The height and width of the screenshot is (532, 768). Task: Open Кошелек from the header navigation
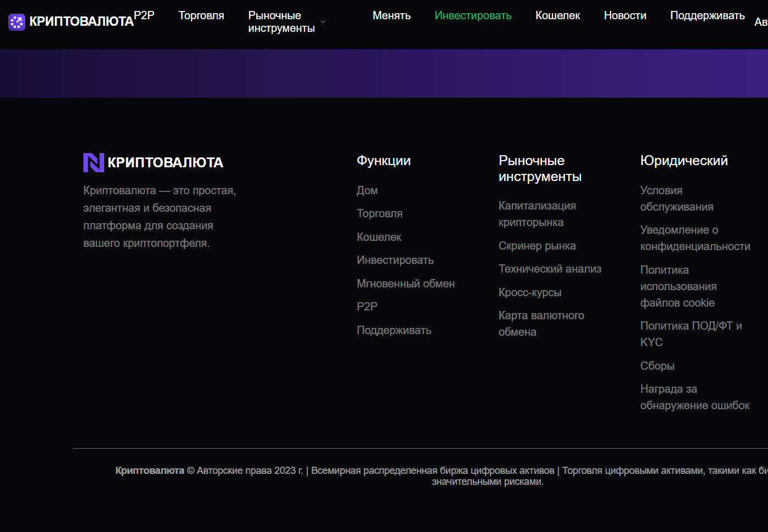557,15
